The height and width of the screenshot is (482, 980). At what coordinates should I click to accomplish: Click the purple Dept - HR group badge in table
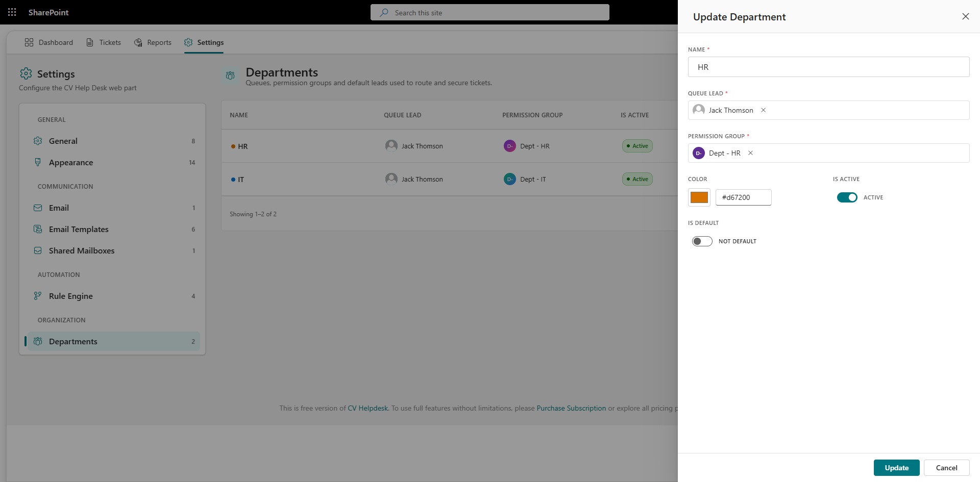510,146
